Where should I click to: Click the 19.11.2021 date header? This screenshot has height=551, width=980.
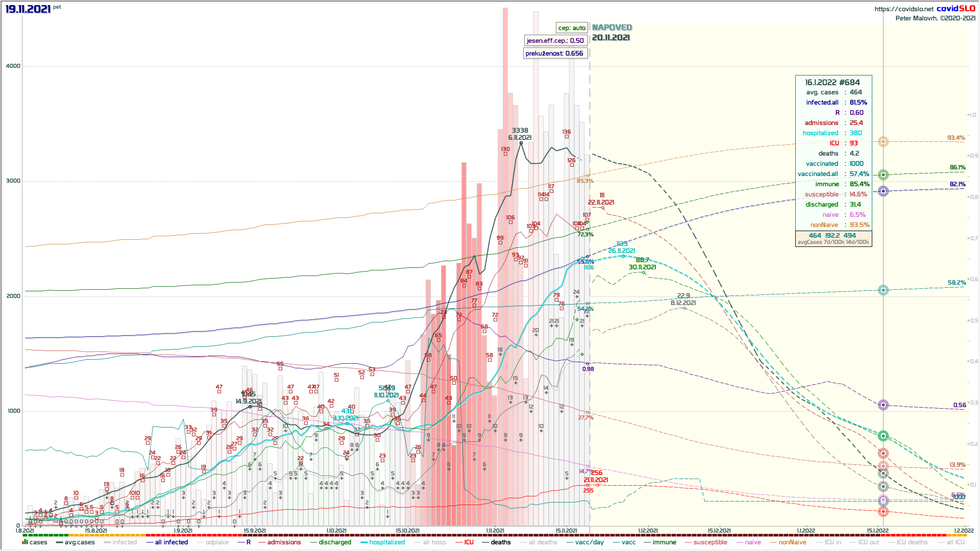(28, 9)
